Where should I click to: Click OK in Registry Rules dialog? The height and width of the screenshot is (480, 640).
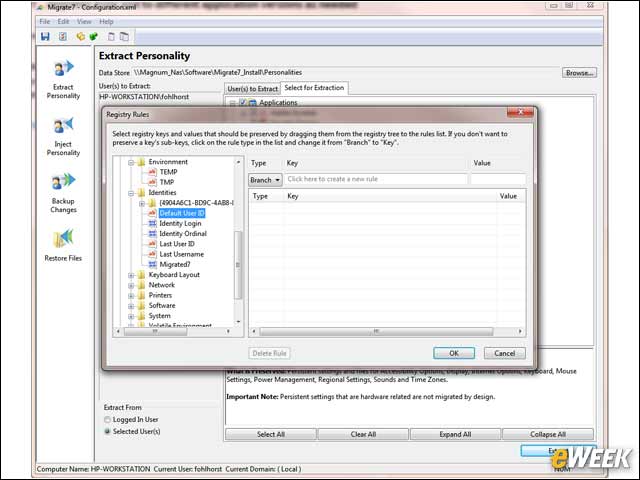(x=454, y=353)
